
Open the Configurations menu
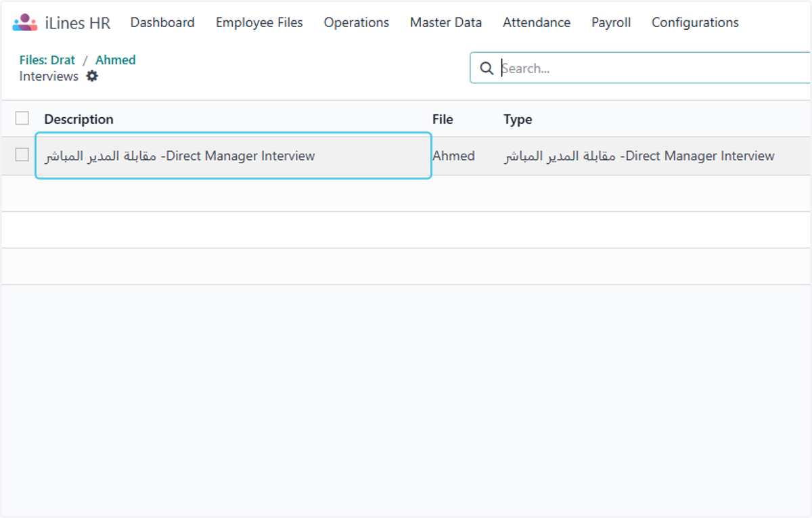click(695, 22)
